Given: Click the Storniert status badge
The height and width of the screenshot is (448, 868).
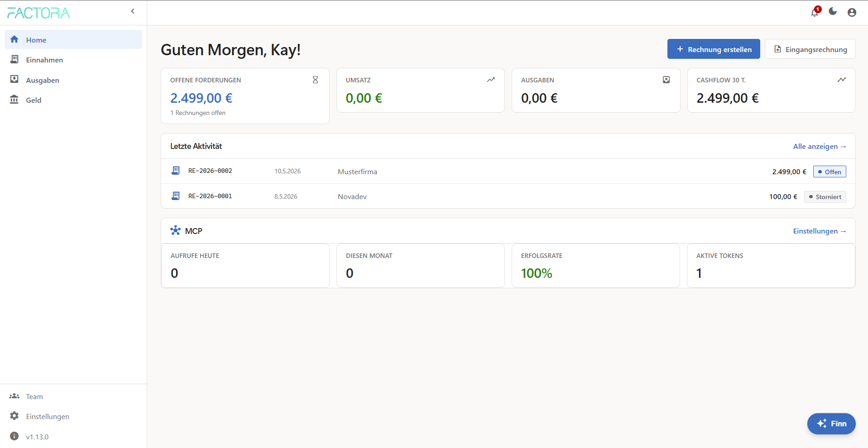Looking at the screenshot, I should tap(825, 197).
